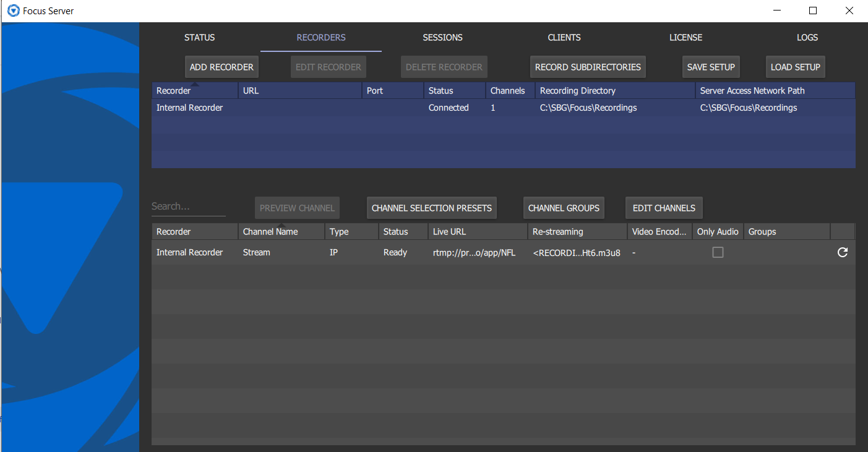This screenshot has width=868, height=452.
Task: Select the Internal Recorder cell in channels table
Action: [x=195, y=252]
